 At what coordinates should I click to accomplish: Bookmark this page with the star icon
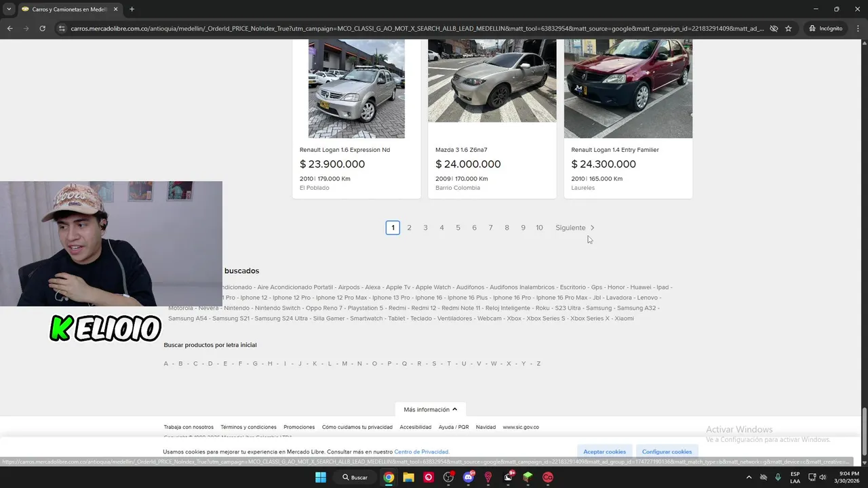click(788, 28)
